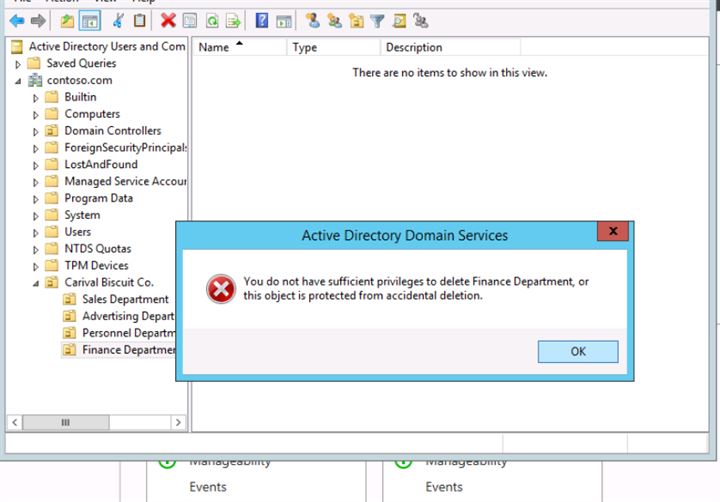Click the Export List toolbar icon
Viewport: 720px width, 502px height.
click(233, 21)
